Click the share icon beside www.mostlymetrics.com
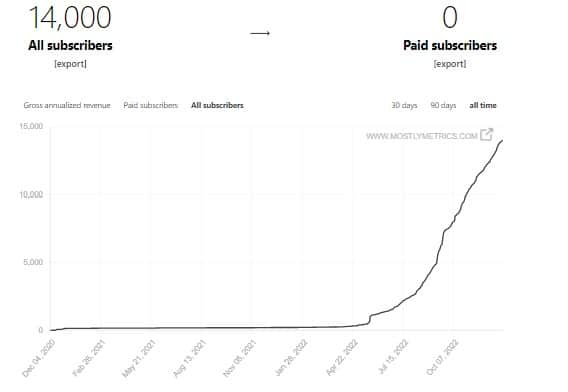This screenshot has height=392, width=568. (x=486, y=135)
